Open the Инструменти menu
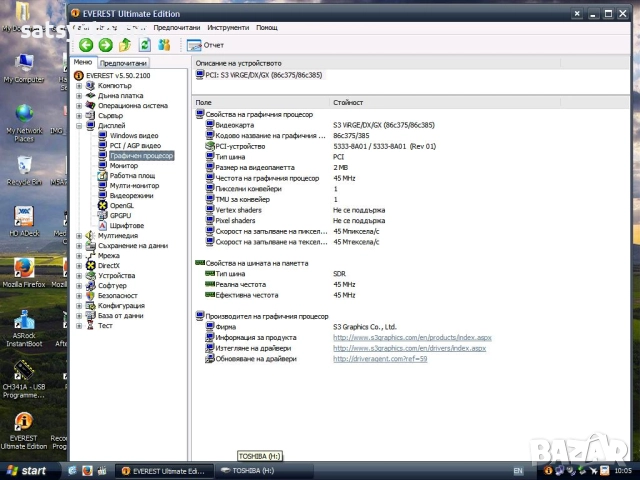This screenshot has width=640, height=480. pos(228,27)
